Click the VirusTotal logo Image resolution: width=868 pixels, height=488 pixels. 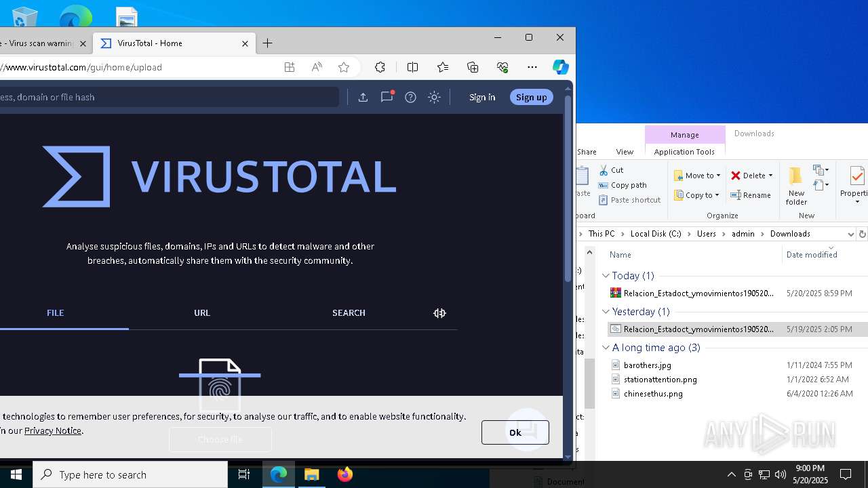pos(219,177)
